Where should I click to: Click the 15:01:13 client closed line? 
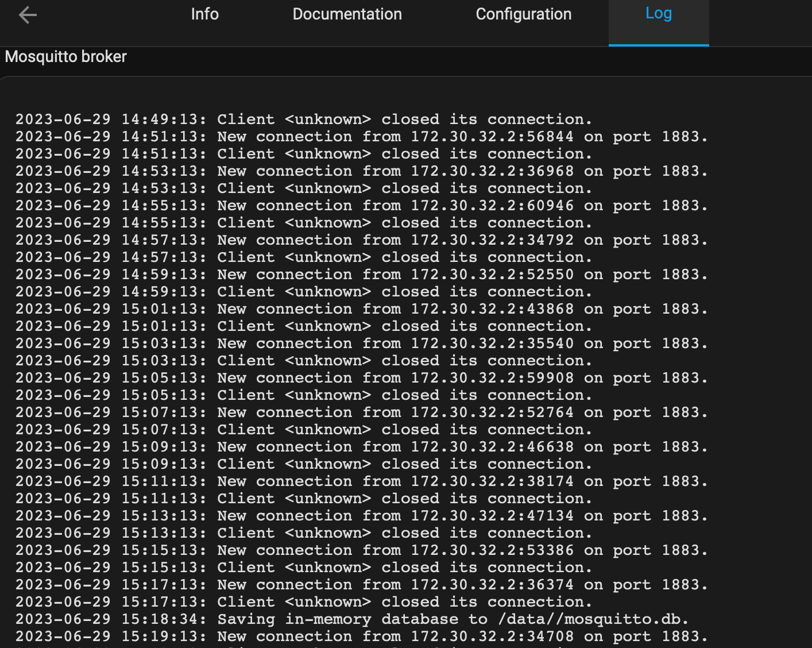pos(304,326)
